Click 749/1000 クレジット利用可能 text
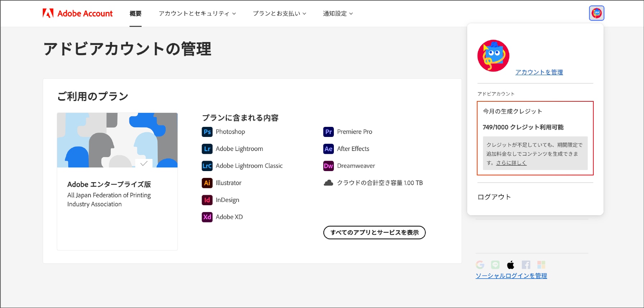 (523, 127)
